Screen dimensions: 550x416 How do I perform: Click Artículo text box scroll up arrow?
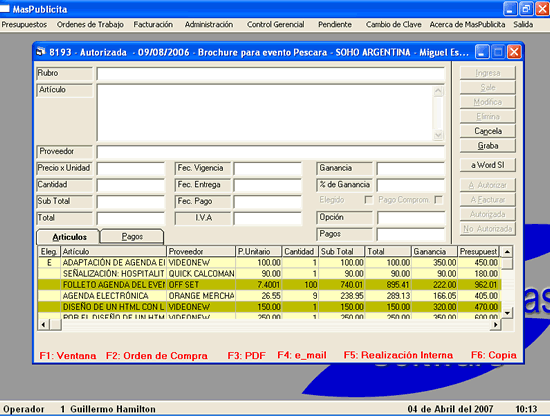[438, 92]
